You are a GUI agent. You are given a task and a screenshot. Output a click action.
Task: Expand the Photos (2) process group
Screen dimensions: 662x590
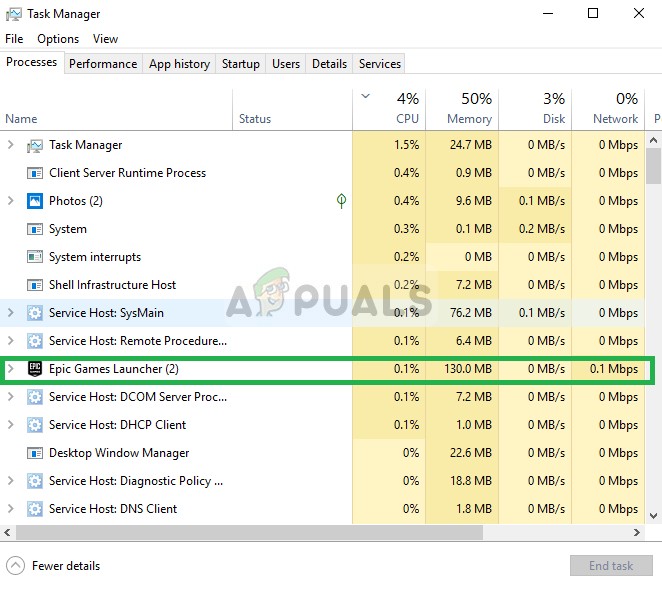(x=11, y=201)
